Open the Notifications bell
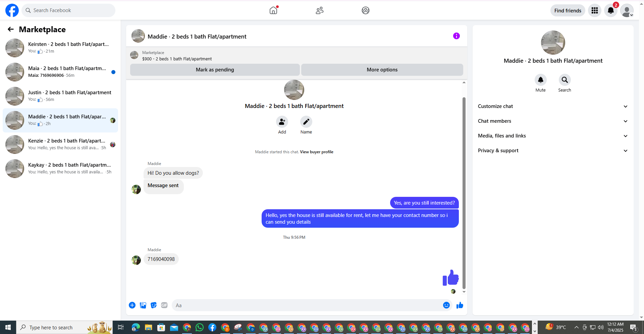Image resolution: width=644 pixels, height=334 pixels. (x=611, y=10)
